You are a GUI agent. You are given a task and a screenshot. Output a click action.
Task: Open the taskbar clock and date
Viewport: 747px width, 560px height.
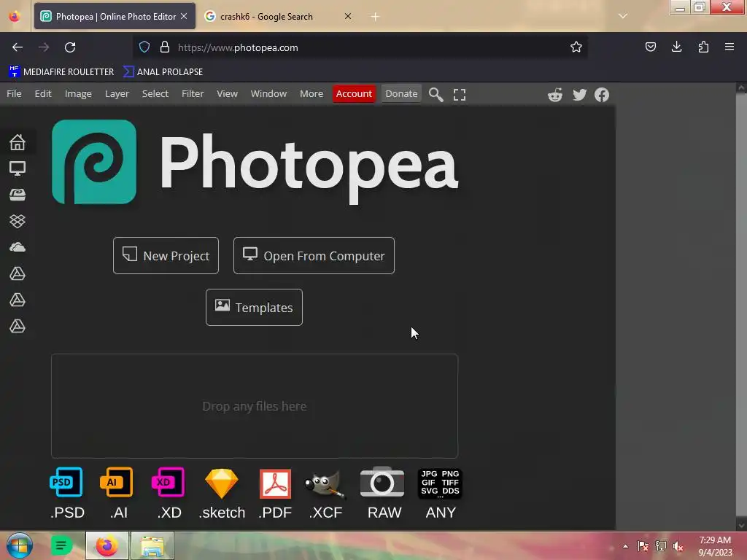pos(715,546)
